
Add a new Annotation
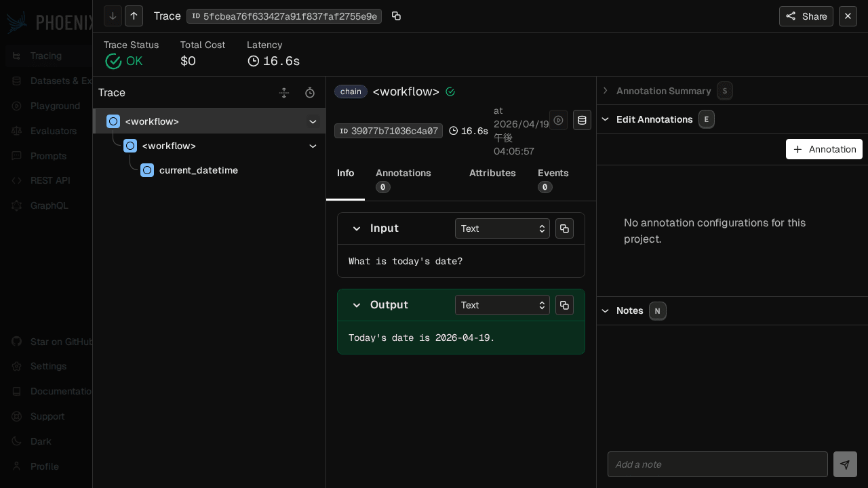(824, 149)
